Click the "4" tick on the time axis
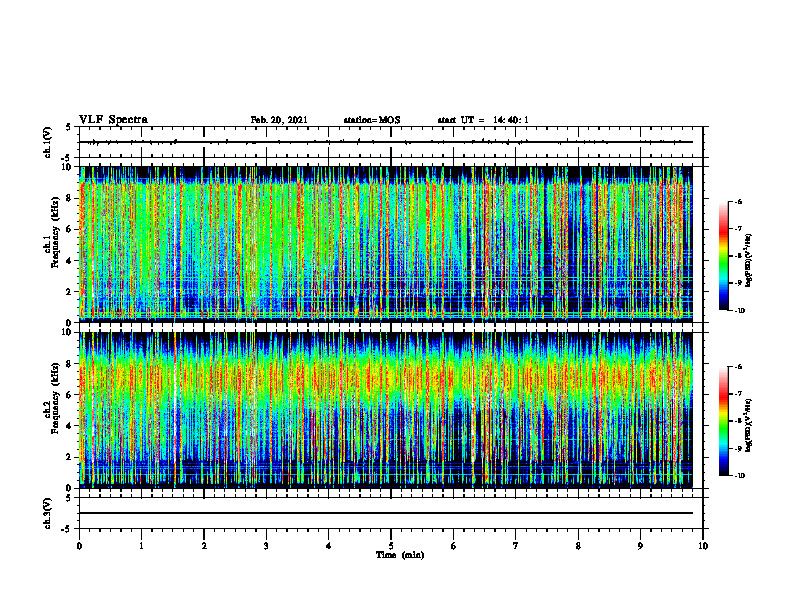The image size is (792, 612). [329, 546]
